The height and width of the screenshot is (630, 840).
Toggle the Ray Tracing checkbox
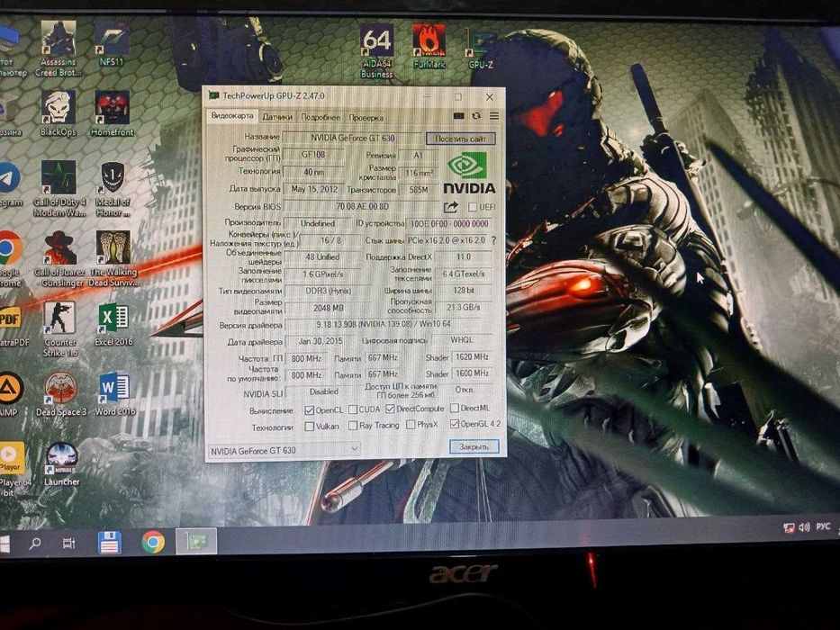tap(353, 426)
